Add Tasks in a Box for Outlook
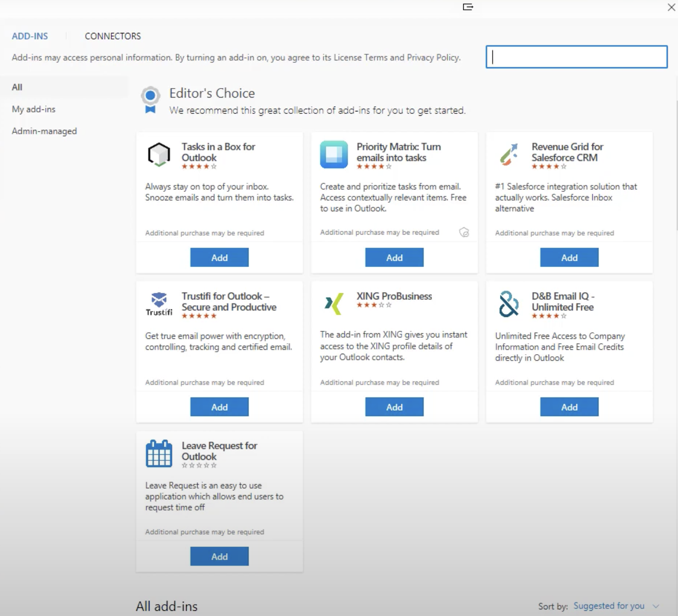 219,258
